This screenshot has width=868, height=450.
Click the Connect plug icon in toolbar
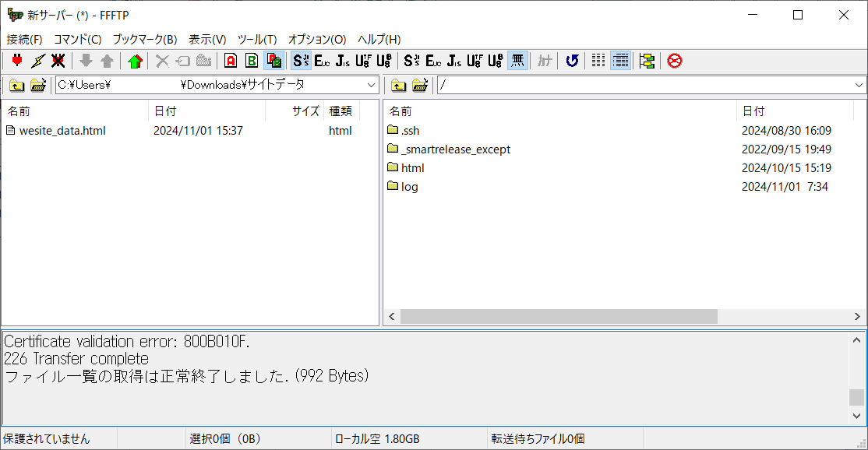[x=17, y=61]
